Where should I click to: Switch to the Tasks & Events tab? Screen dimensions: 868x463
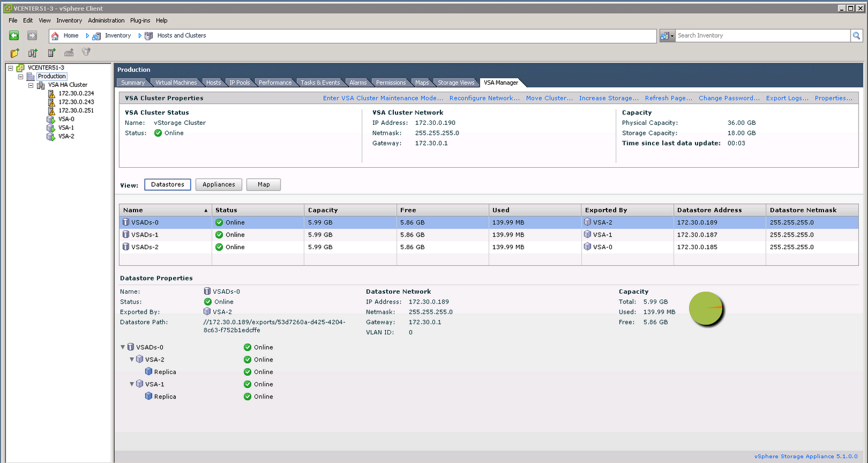[320, 83]
